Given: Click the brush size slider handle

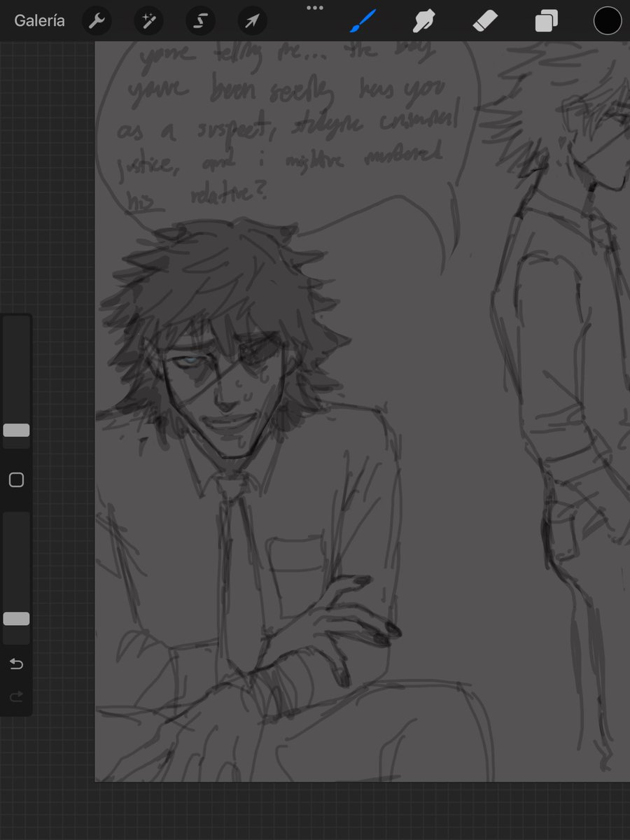Looking at the screenshot, I should (x=16, y=430).
